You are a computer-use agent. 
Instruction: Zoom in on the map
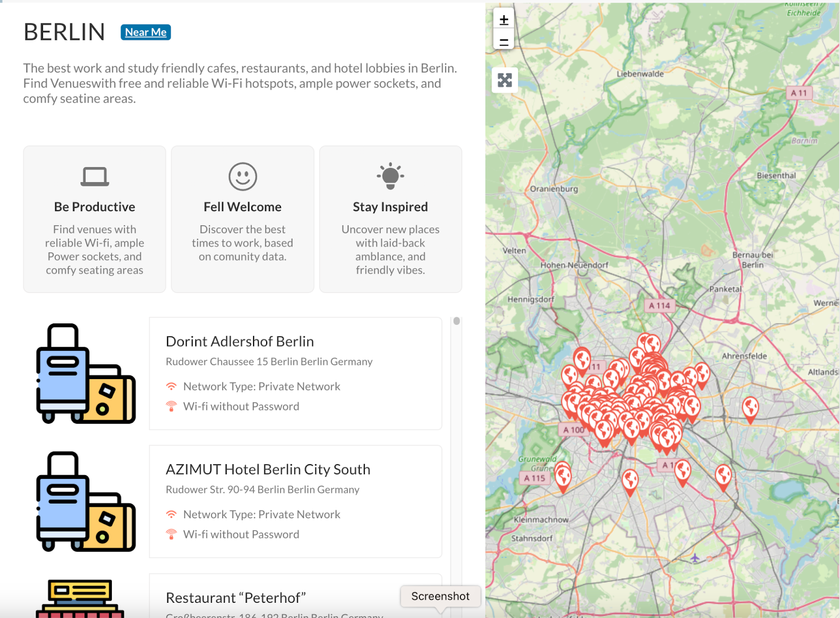point(504,20)
